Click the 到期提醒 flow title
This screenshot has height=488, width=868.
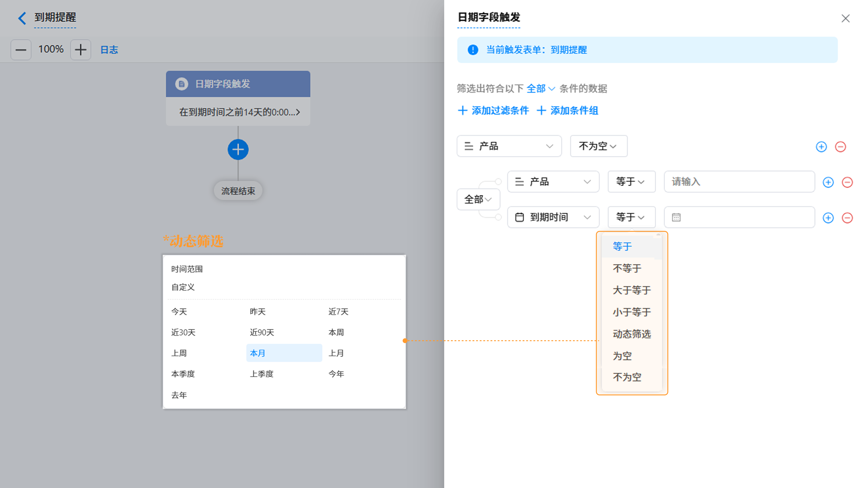pos(55,17)
